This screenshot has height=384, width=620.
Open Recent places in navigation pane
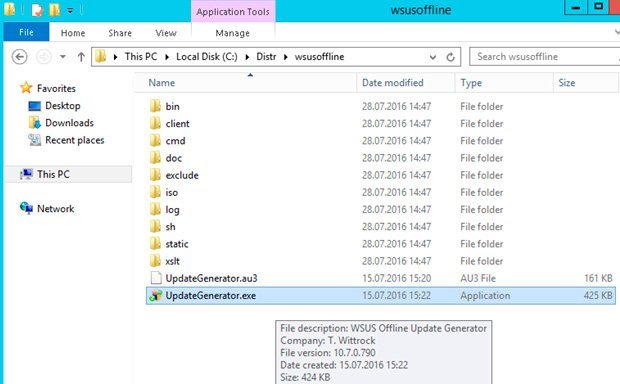tap(75, 140)
